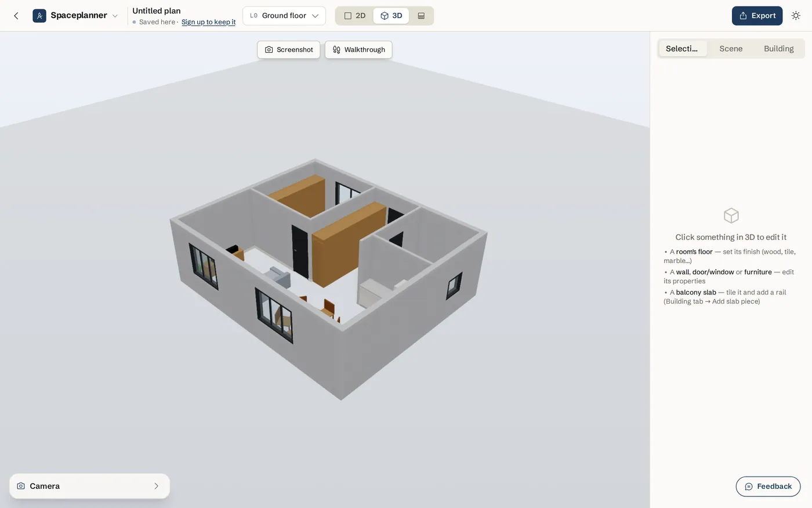Viewport: 812px width, 508px height.
Task: Click the Spaceplanner logo icon
Action: pyautogui.click(x=39, y=16)
